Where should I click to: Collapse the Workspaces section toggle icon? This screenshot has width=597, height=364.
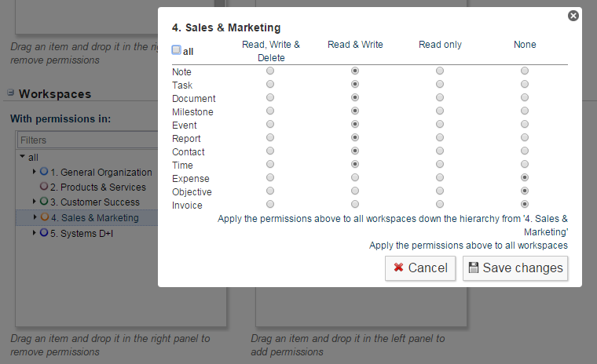tap(11, 93)
